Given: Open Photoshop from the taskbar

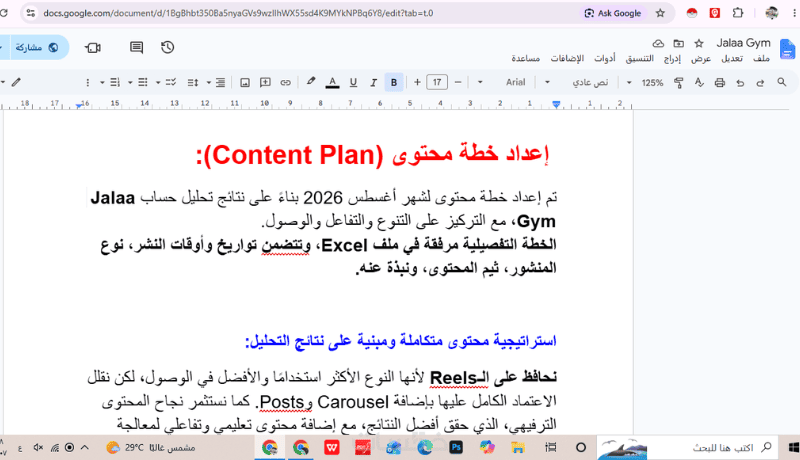Looking at the screenshot, I should pyautogui.click(x=456, y=448).
